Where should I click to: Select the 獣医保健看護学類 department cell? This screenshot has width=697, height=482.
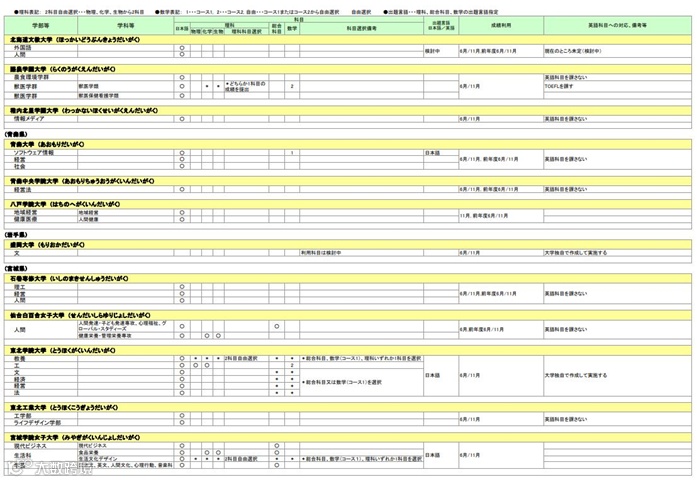[125, 96]
